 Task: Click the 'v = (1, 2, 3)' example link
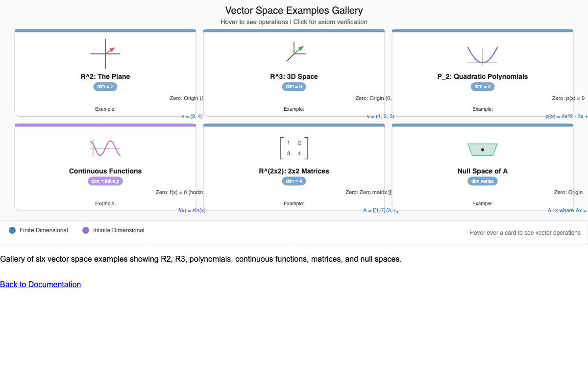(381, 116)
